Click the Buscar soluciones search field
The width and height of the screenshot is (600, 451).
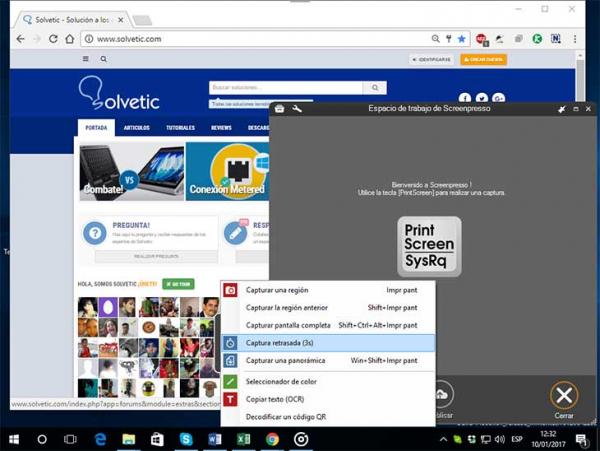(286, 88)
